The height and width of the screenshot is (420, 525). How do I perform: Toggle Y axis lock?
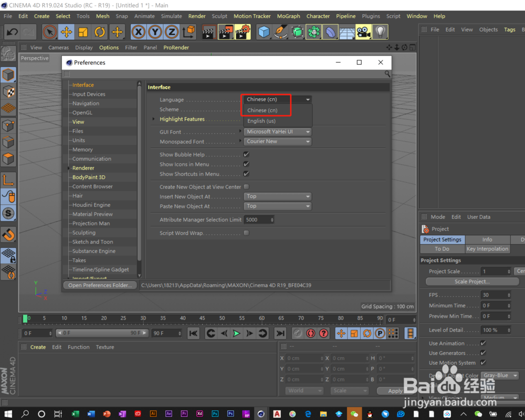(155, 32)
